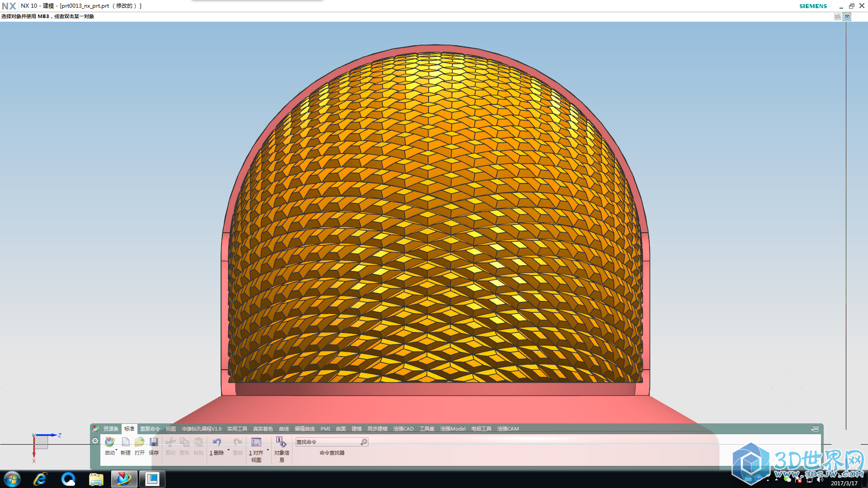Open the 浩强Model tab

(x=453, y=429)
